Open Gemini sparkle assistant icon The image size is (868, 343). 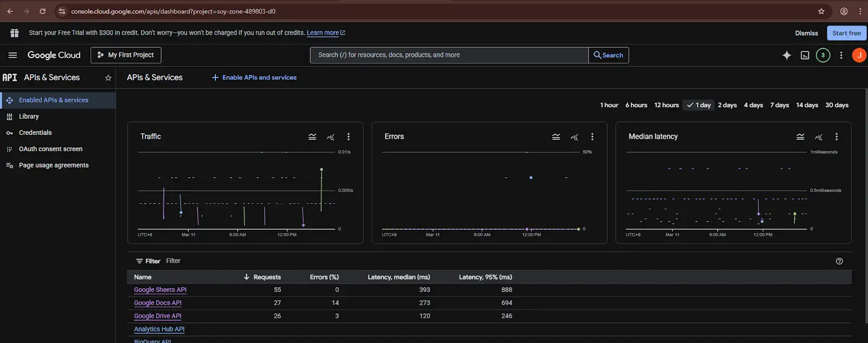coord(787,55)
